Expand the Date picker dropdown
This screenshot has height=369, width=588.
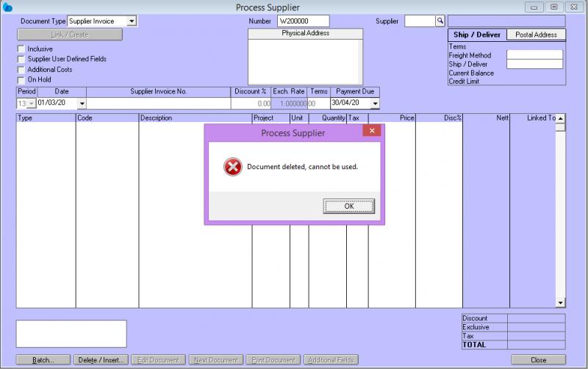tap(81, 104)
